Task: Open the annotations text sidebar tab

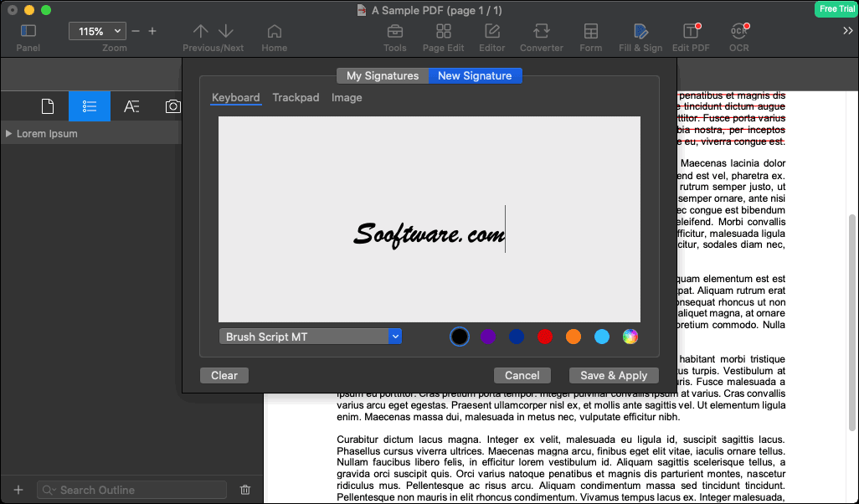Action: tap(131, 106)
